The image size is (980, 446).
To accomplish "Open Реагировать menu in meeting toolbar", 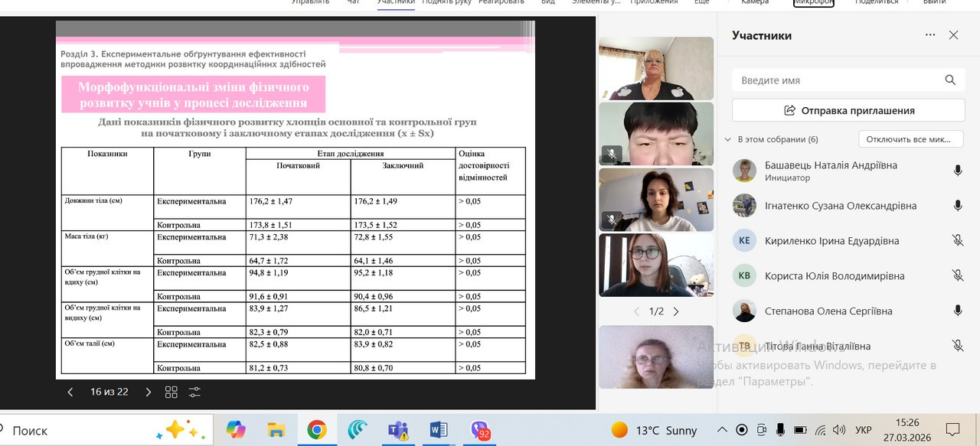I will tap(501, 2).
